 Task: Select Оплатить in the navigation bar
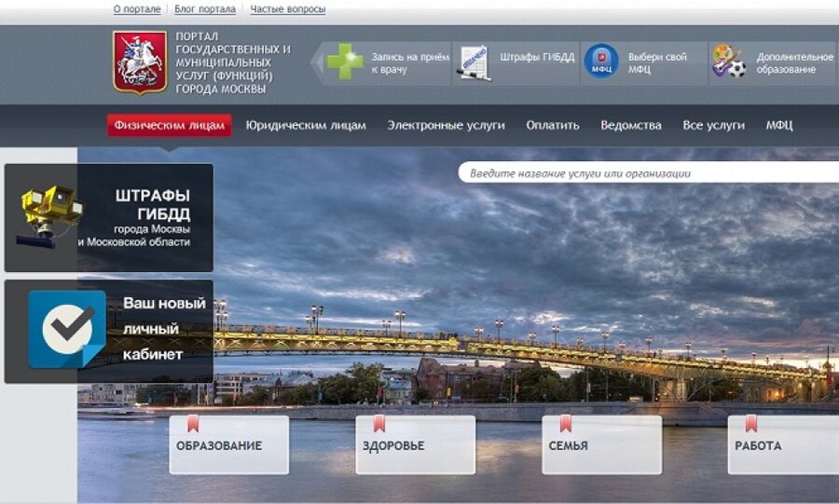pos(552,125)
